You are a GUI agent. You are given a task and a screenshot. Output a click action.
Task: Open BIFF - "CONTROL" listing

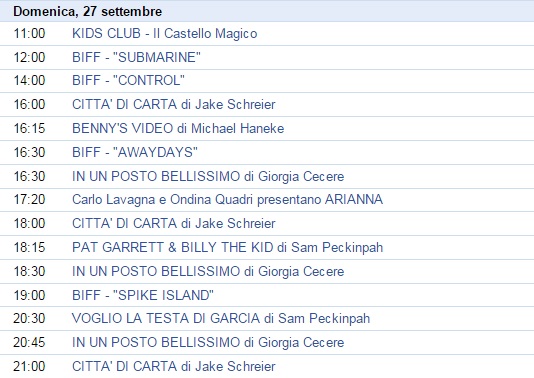(128, 80)
